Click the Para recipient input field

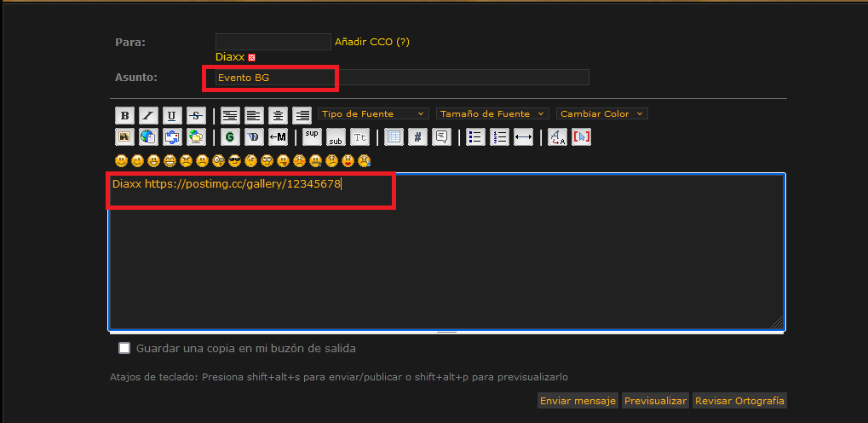click(x=273, y=42)
